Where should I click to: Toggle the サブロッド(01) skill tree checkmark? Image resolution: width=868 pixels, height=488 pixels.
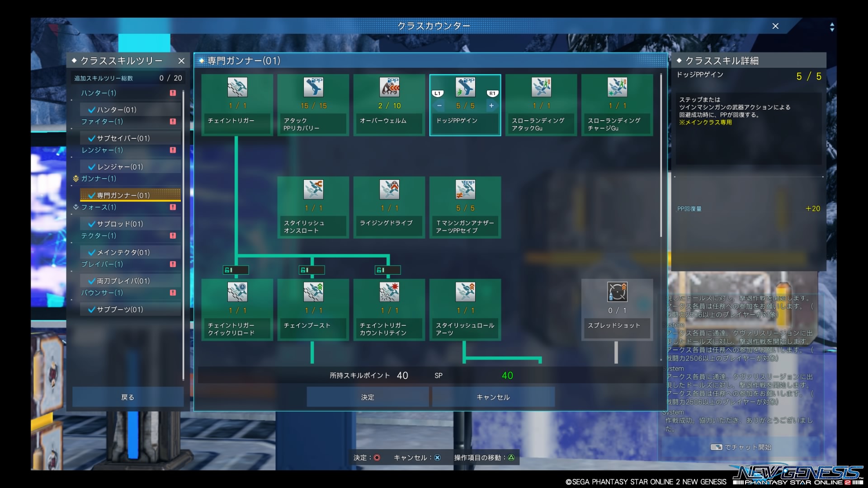[92, 224]
